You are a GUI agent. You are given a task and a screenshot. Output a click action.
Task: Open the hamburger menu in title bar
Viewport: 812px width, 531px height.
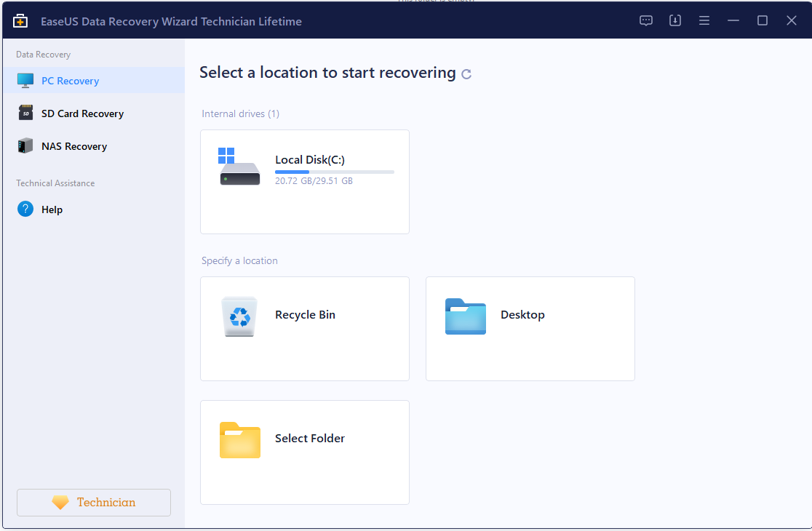click(x=704, y=20)
